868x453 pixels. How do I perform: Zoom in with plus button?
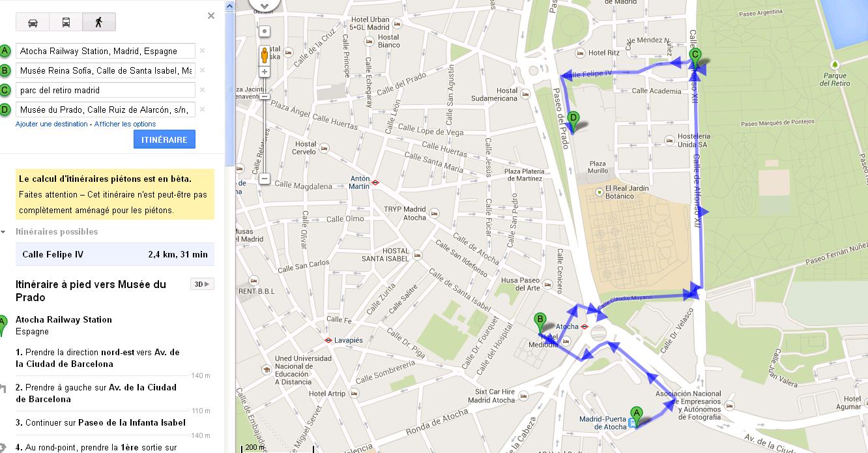tap(265, 72)
